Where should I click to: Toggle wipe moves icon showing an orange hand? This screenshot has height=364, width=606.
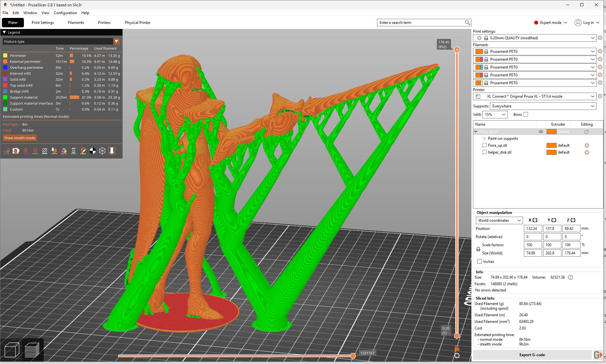(16, 151)
